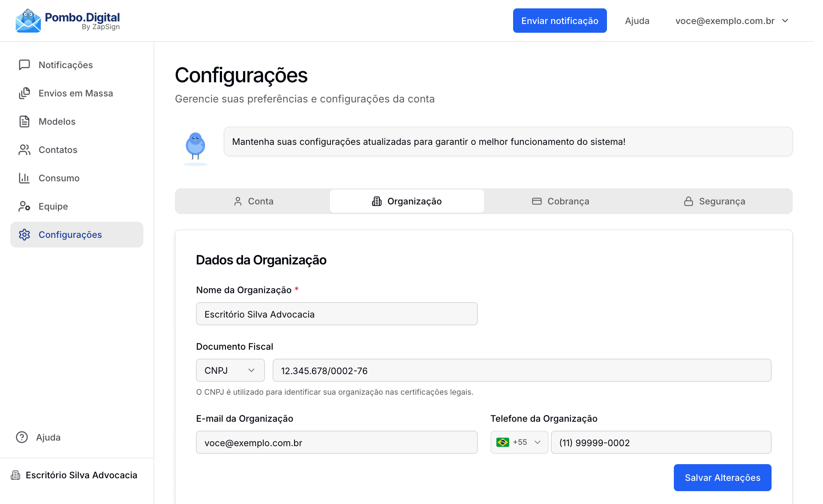Open the +55 country code selector
The image size is (823, 504).
519,442
